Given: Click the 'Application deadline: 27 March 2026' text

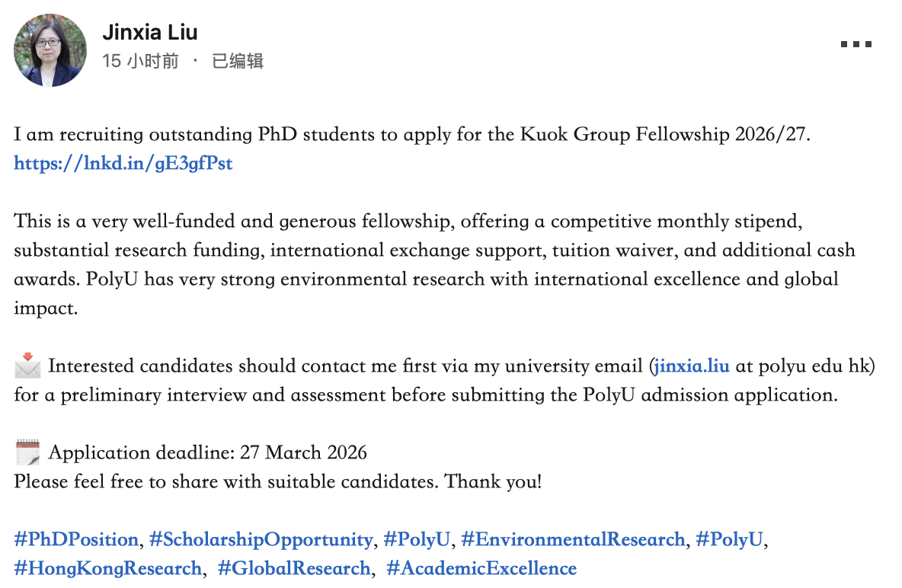Looking at the screenshot, I should (x=207, y=452).
